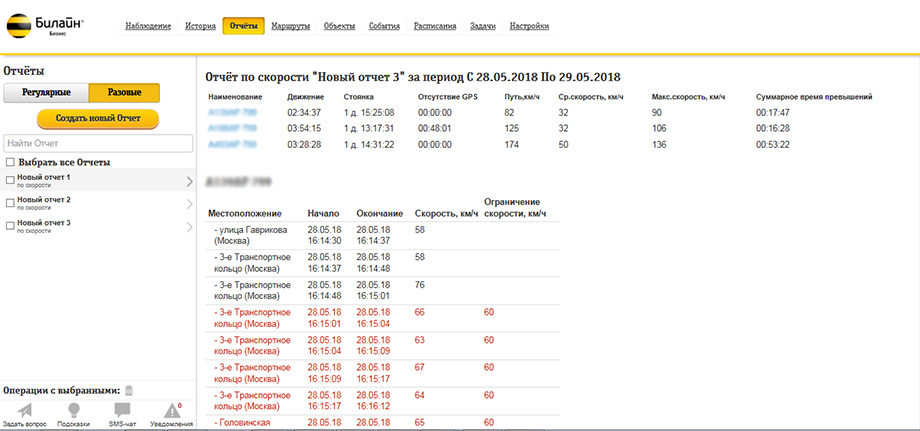This screenshot has height=431, width=920.
Task: Click the Стоянка column header
Action: pyautogui.click(x=358, y=97)
